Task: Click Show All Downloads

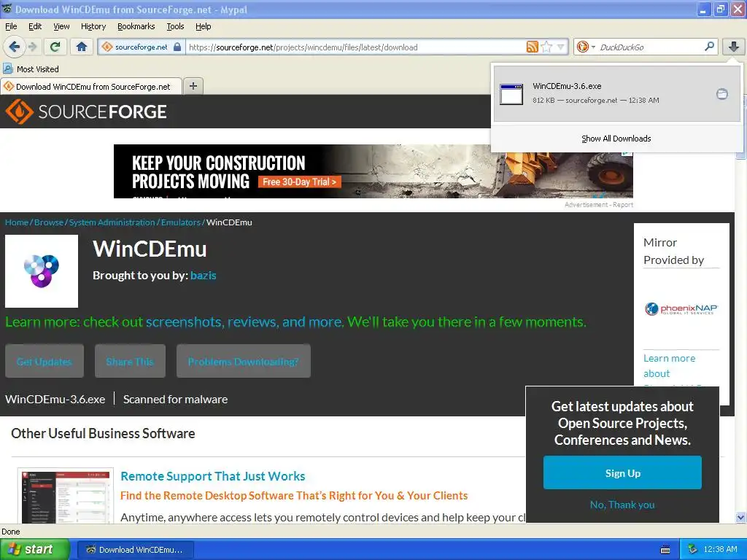Action: 616,139
